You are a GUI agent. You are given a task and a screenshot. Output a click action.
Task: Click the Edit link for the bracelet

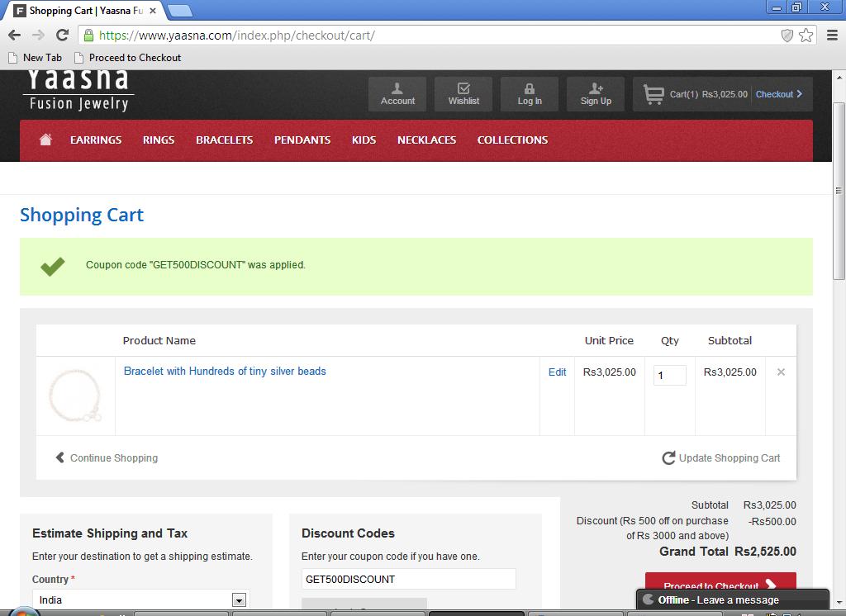[558, 372]
